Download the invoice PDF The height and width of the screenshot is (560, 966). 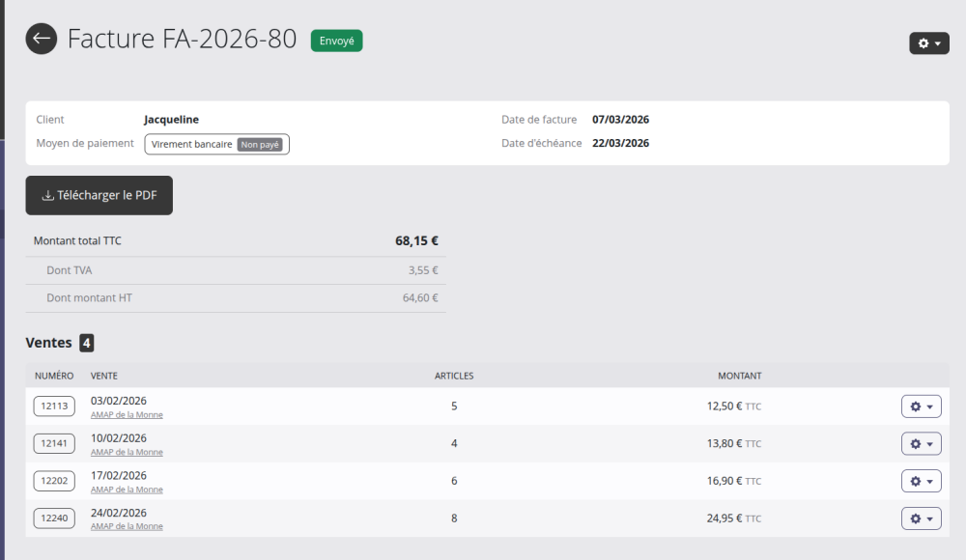click(x=99, y=195)
